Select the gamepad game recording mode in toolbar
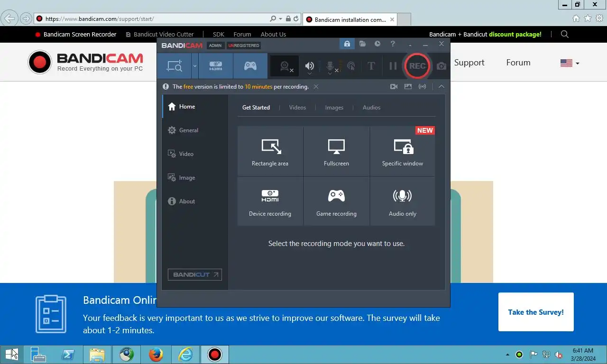 coord(250,66)
